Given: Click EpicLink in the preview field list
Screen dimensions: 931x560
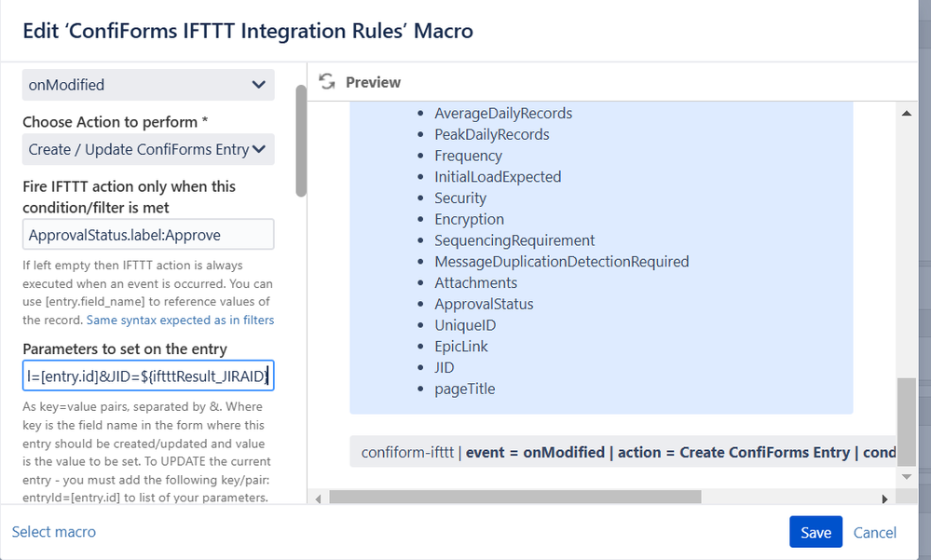Looking at the screenshot, I should 461,346.
